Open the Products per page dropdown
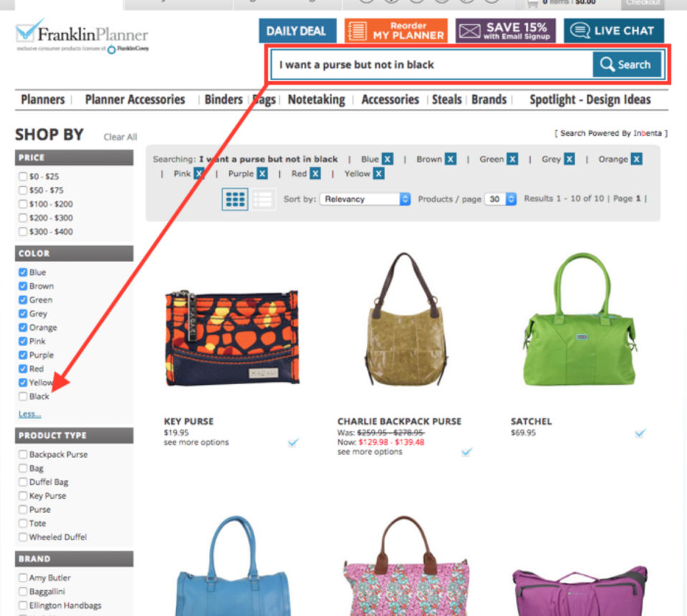Screen dimensions: 687x616 [500, 200]
